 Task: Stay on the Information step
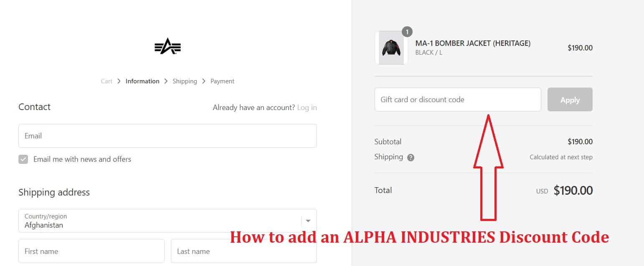pyautogui.click(x=142, y=81)
